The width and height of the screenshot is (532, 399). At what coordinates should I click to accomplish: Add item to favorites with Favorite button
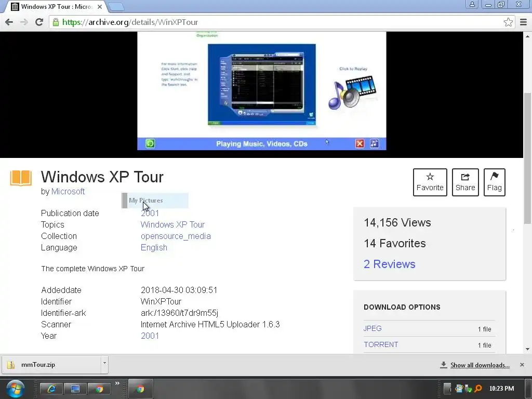[430, 182]
